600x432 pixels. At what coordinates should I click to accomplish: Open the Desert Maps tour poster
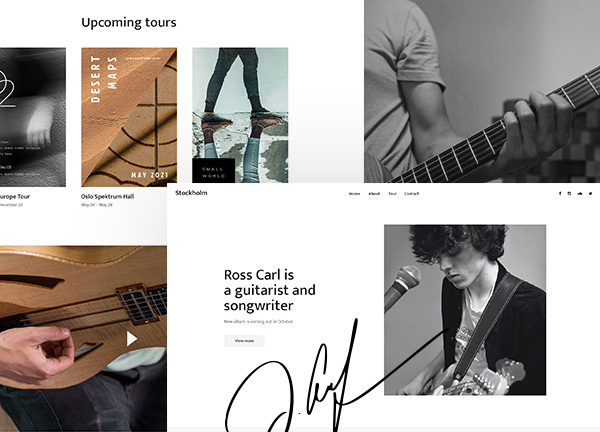pos(129,117)
